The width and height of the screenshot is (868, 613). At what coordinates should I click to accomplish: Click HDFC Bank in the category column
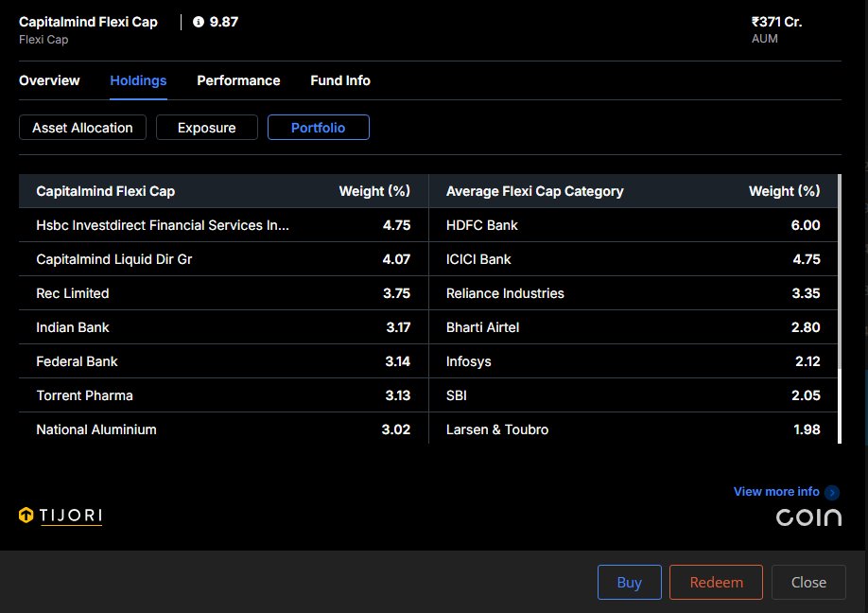[x=481, y=225]
